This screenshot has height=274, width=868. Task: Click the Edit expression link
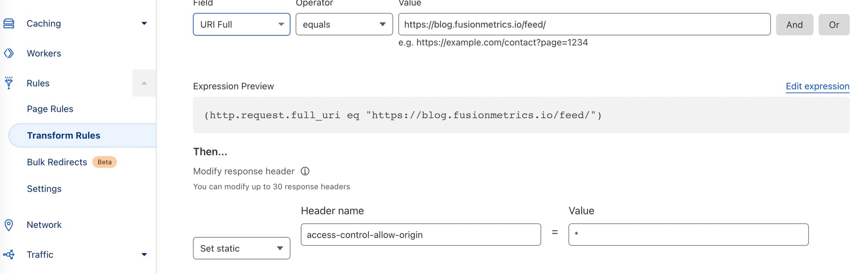(x=817, y=86)
